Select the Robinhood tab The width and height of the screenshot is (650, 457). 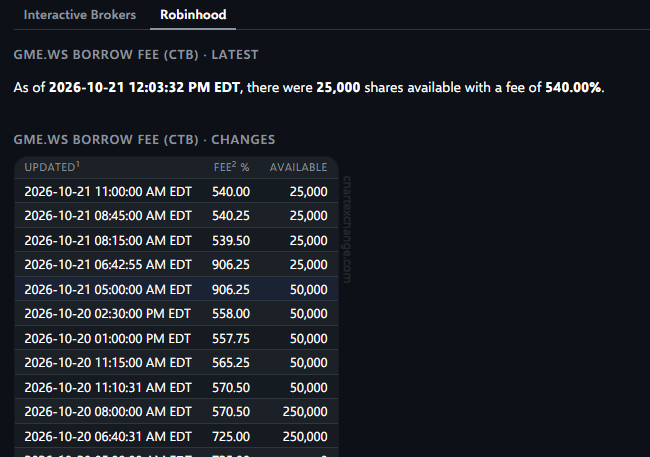(x=193, y=15)
